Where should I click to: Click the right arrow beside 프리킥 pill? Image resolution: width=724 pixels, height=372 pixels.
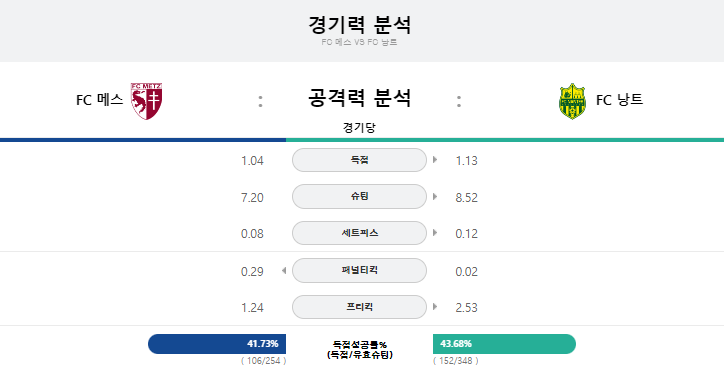tap(435, 306)
